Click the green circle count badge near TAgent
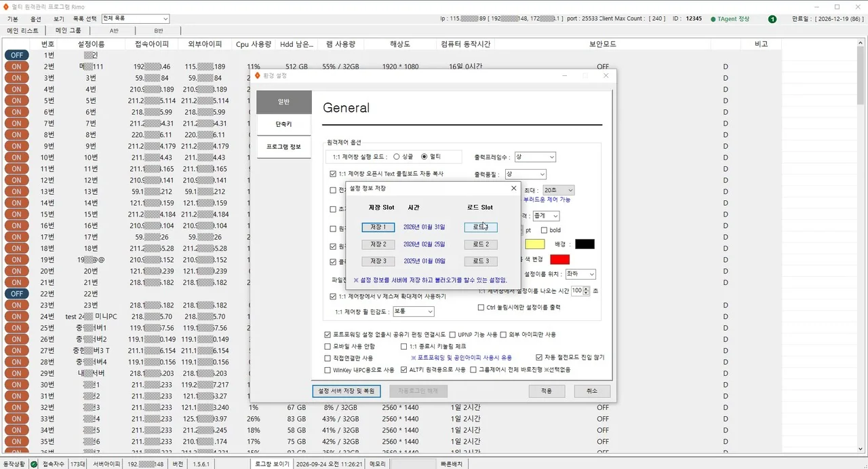Viewport: 868px width, 469px height. [772, 19]
